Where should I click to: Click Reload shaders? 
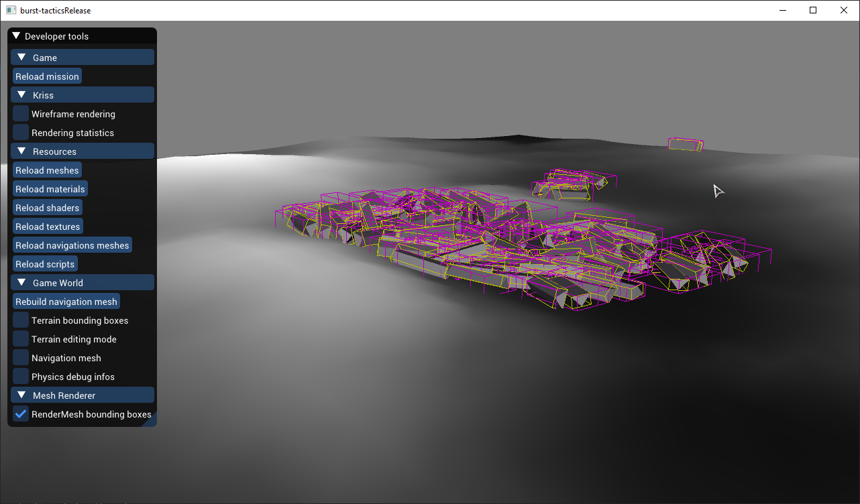point(48,208)
